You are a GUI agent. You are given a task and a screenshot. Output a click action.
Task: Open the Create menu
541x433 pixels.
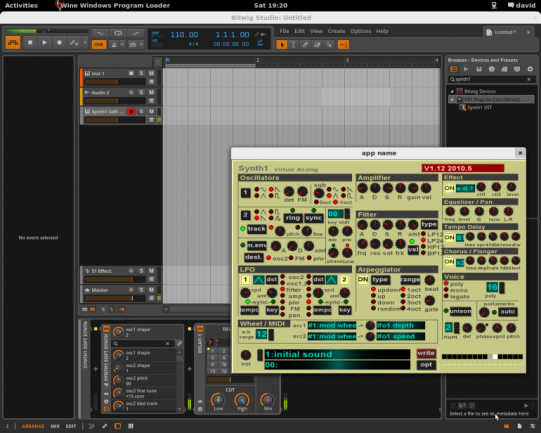point(336,31)
